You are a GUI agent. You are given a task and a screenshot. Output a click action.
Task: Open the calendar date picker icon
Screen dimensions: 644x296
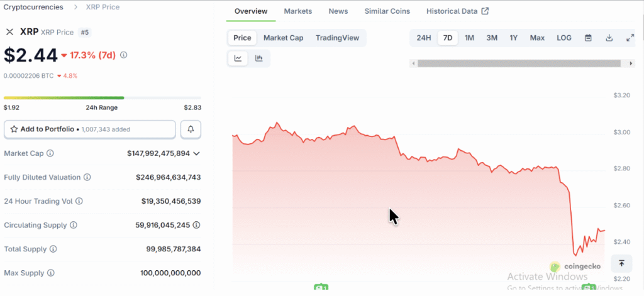588,38
